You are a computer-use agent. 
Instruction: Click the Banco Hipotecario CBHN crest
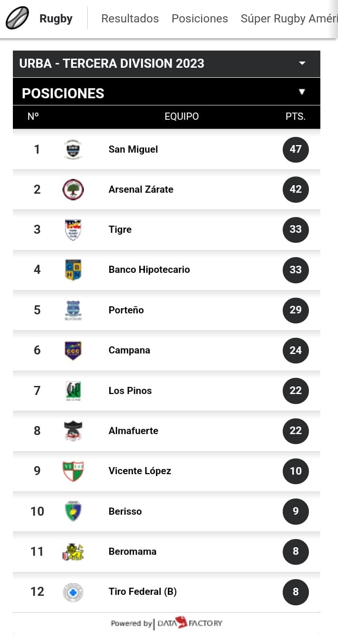click(73, 270)
